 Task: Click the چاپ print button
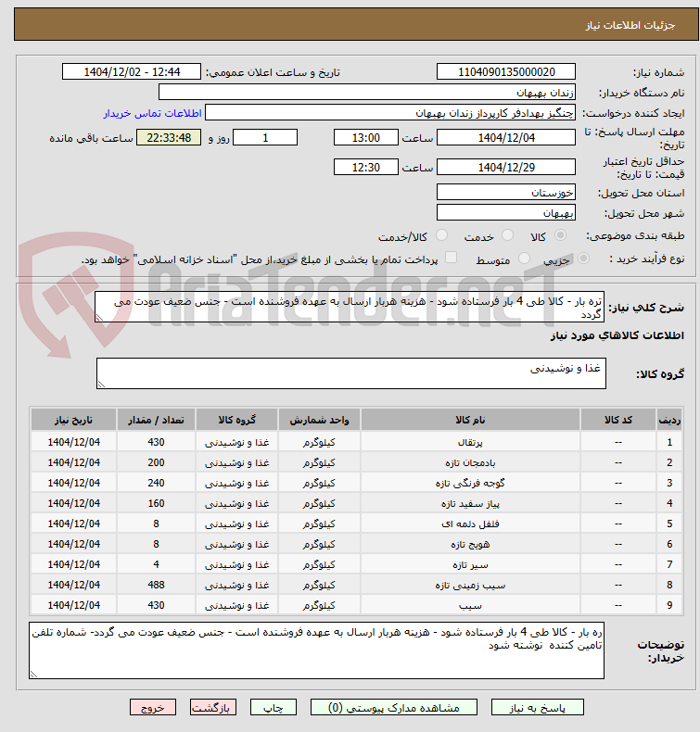pos(274,707)
